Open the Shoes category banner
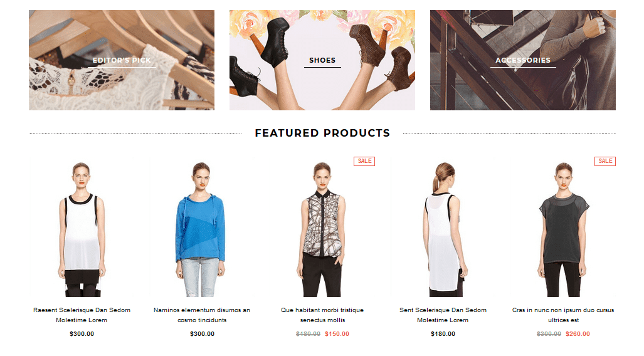The image size is (644, 356). coord(322,60)
